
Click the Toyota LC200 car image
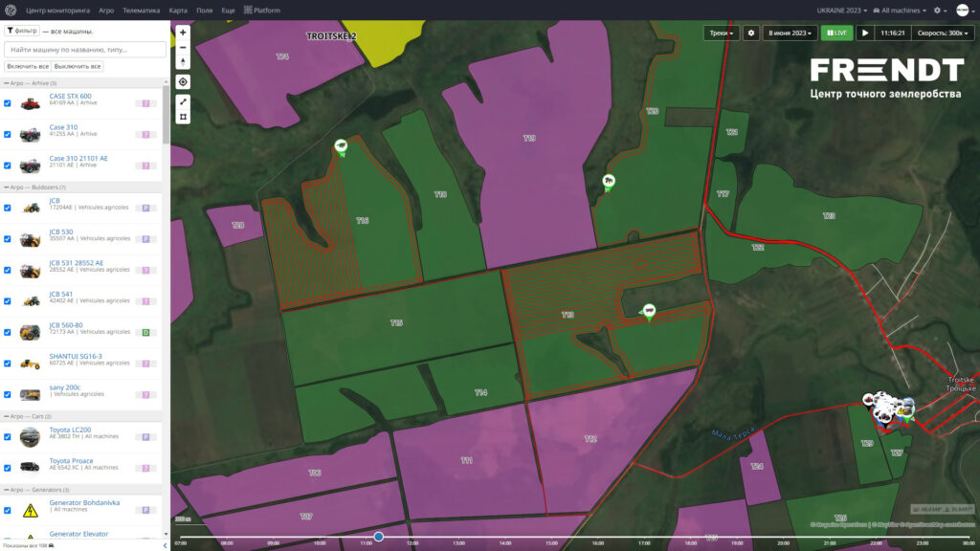(30, 437)
